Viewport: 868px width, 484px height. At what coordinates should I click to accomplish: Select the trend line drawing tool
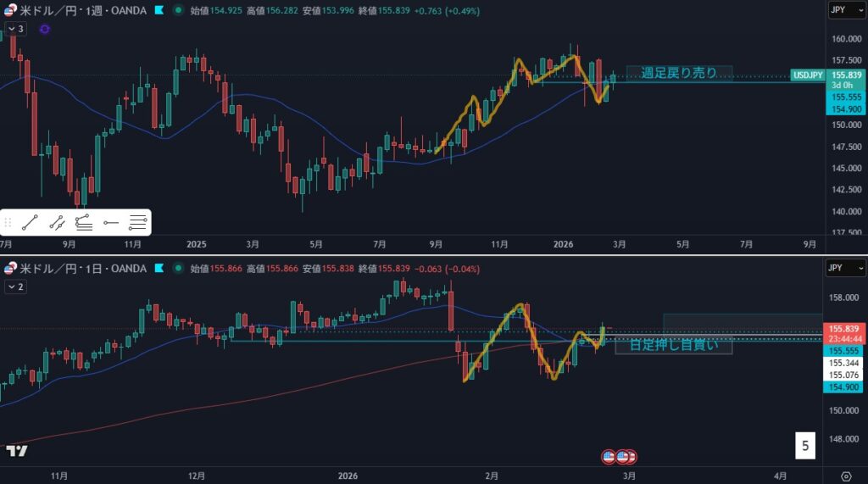[x=31, y=223]
